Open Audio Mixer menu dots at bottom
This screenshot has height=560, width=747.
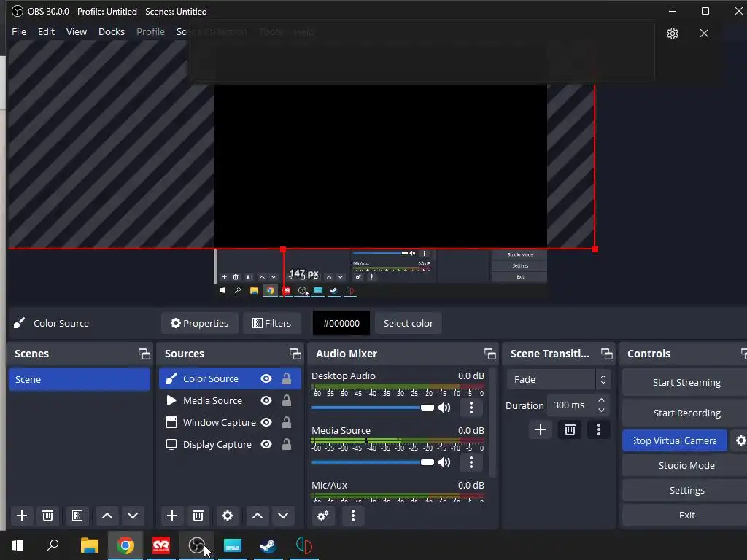tap(353, 516)
